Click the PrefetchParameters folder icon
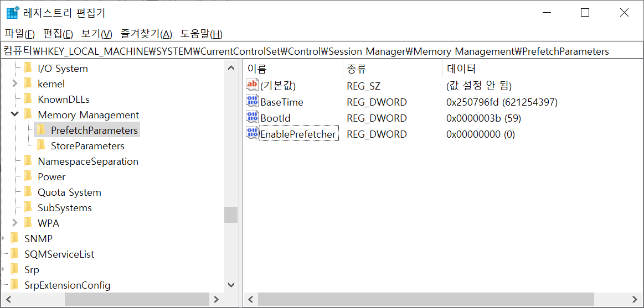 [x=40, y=130]
